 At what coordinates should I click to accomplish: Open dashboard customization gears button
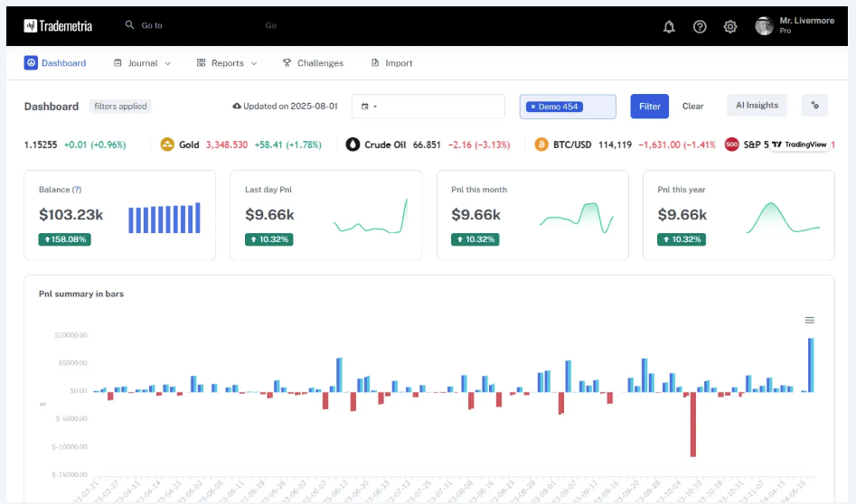click(814, 106)
